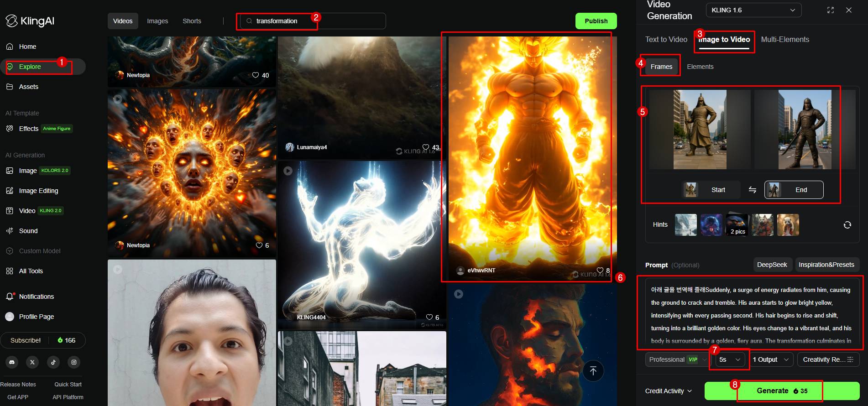Like the KLING4404 video with 6 likes
The width and height of the screenshot is (868, 406).
(x=429, y=317)
